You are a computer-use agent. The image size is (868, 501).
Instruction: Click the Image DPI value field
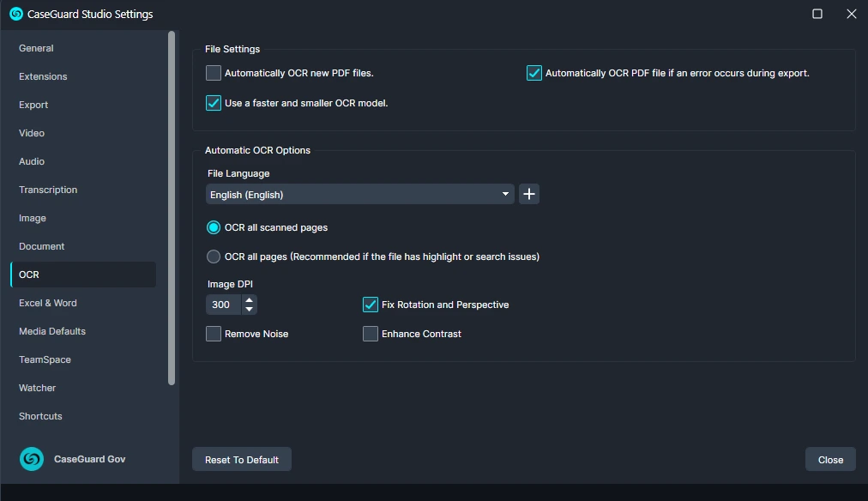click(x=224, y=305)
